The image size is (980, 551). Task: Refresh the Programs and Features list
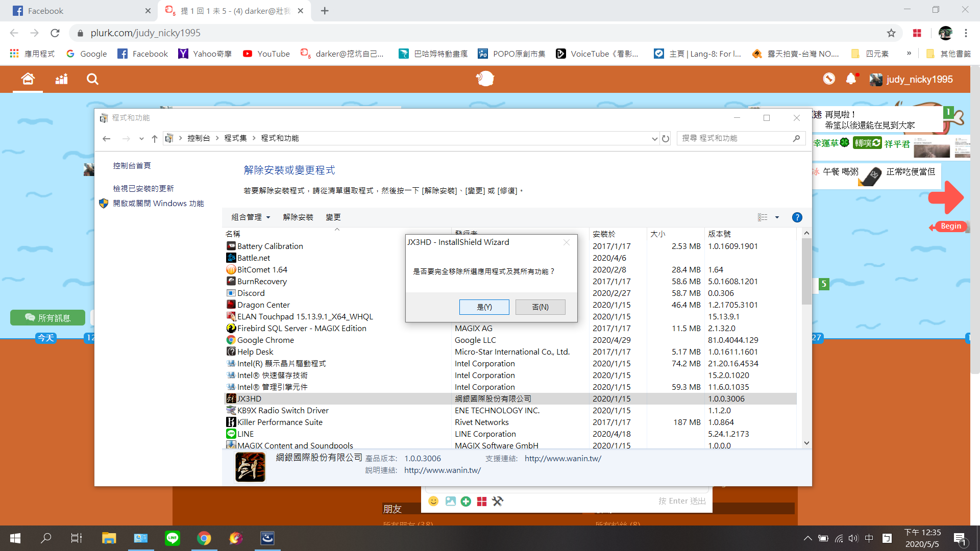tap(666, 139)
